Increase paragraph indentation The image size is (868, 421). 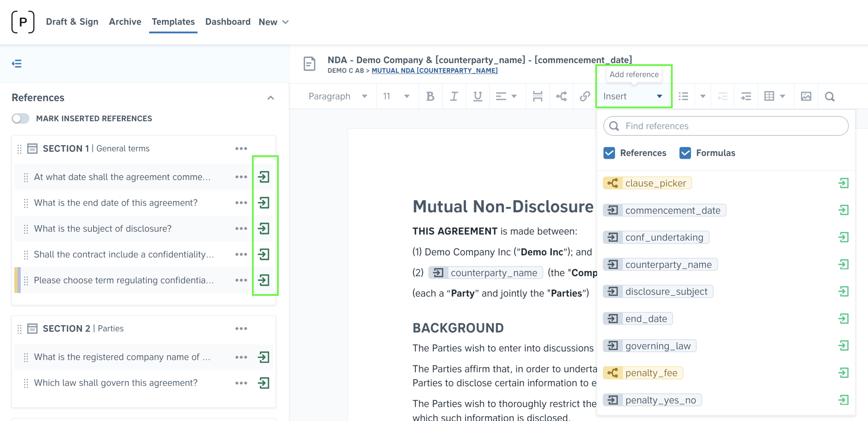[x=746, y=96]
